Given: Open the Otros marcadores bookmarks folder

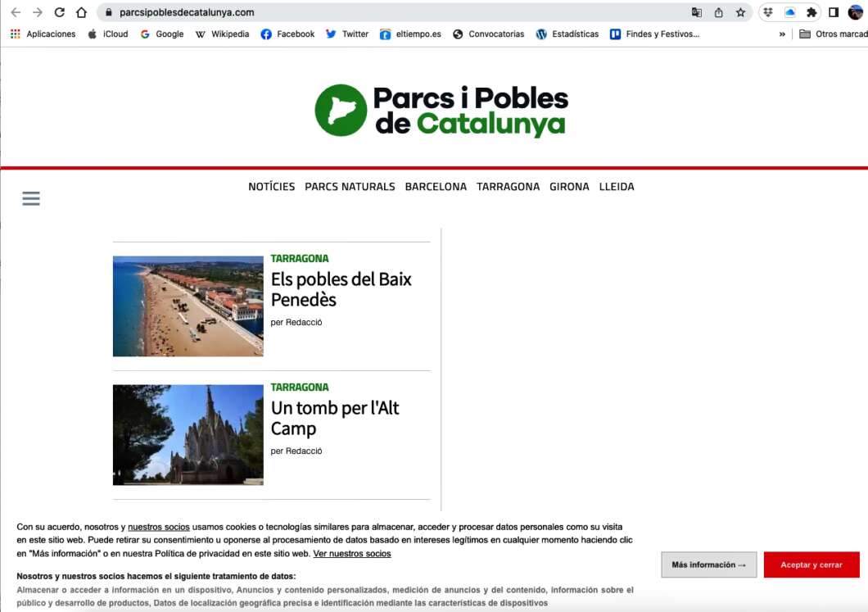Looking at the screenshot, I should point(833,34).
